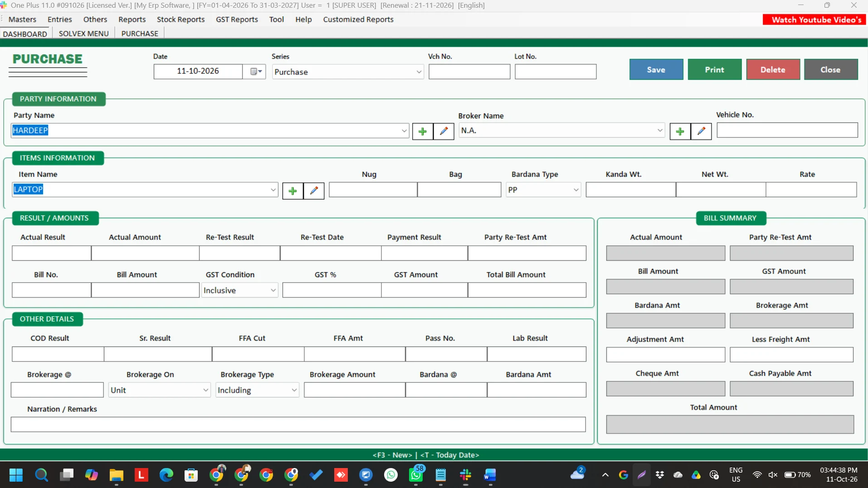Expand the Party Name dropdown
868x488 pixels.
click(404, 131)
